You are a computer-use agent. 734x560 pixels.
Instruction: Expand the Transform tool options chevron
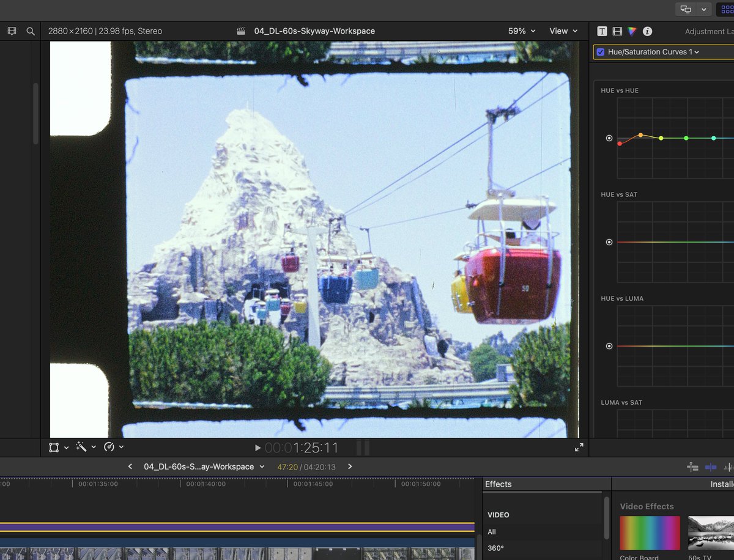pos(66,448)
